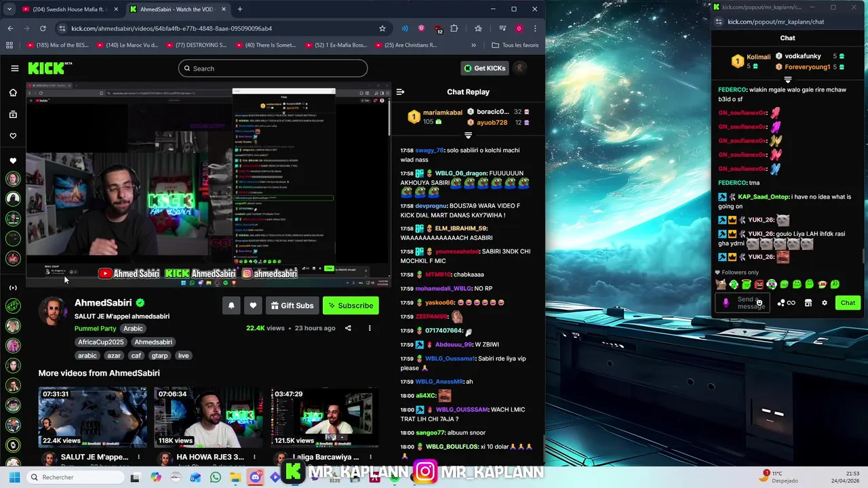The width and height of the screenshot is (868, 488).
Task: Open the user profile avatar menu
Action: pyautogui.click(x=520, y=68)
